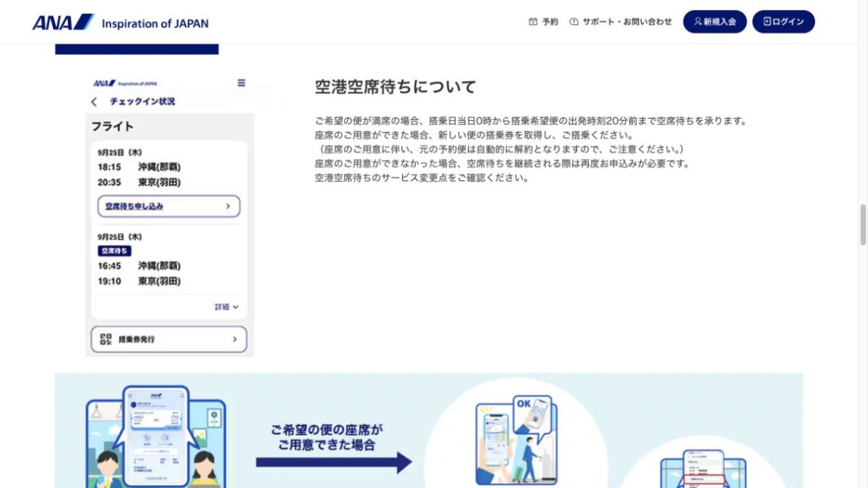Click the 18:15 沖縄(那覇) flight row
This screenshot has width=868, height=488.
[x=139, y=167]
